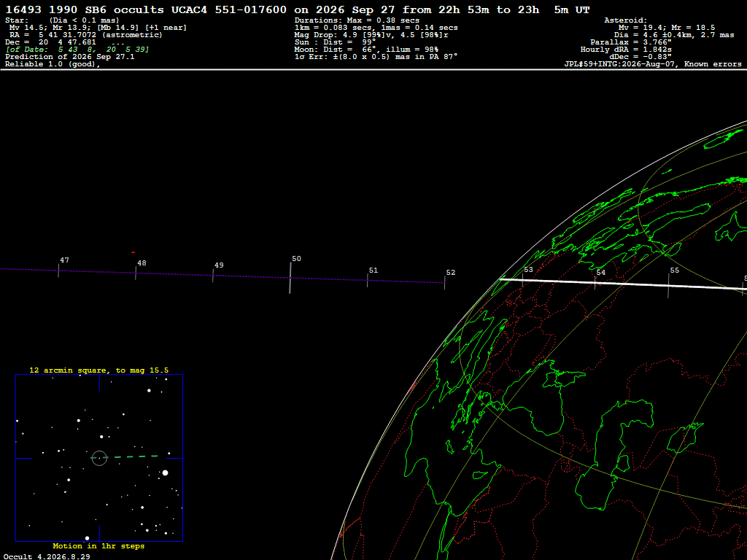Click the minute 53 tick on the globe
The height and width of the screenshot is (560, 747).
(522, 280)
